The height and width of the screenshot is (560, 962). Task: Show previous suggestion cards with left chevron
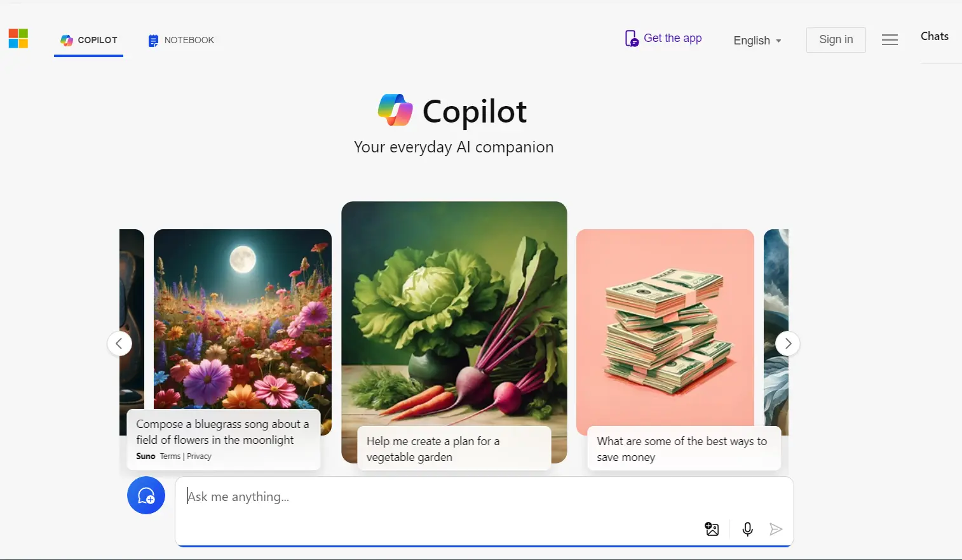click(119, 343)
